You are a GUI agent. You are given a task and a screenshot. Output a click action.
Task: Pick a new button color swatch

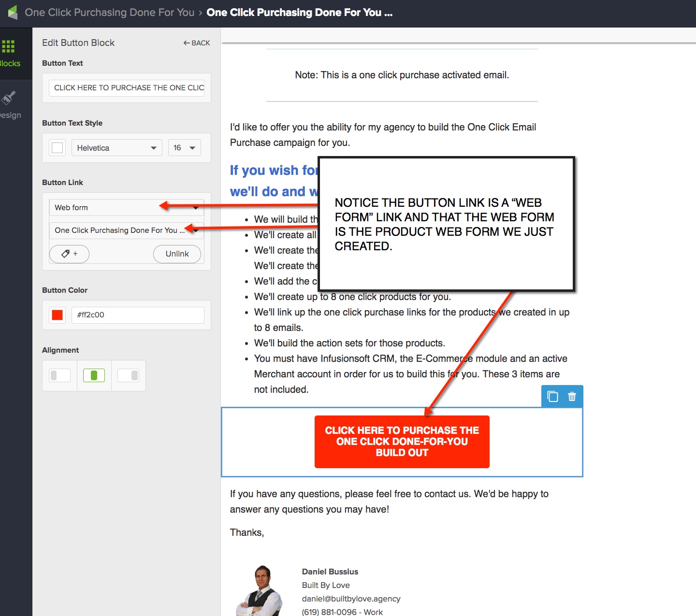click(57, 315)
